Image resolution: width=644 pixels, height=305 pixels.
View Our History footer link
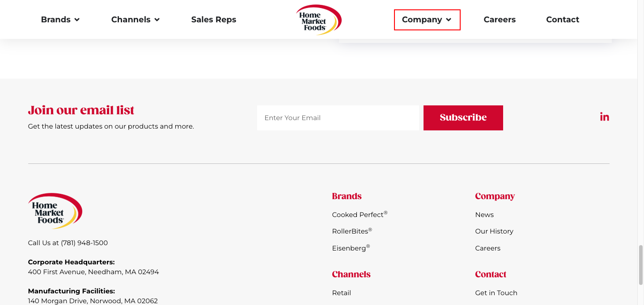[494, 231]
